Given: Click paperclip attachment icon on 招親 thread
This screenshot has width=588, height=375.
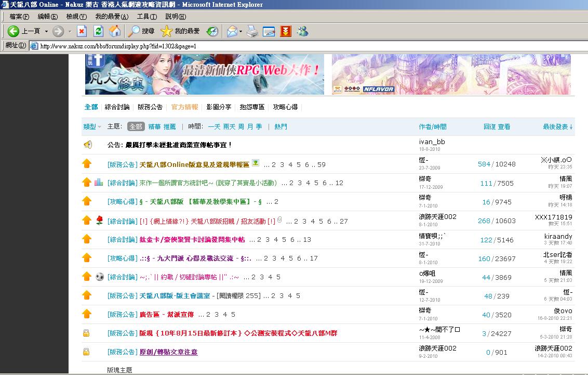Looking at the screenshot, I should (x=279, y=220).
